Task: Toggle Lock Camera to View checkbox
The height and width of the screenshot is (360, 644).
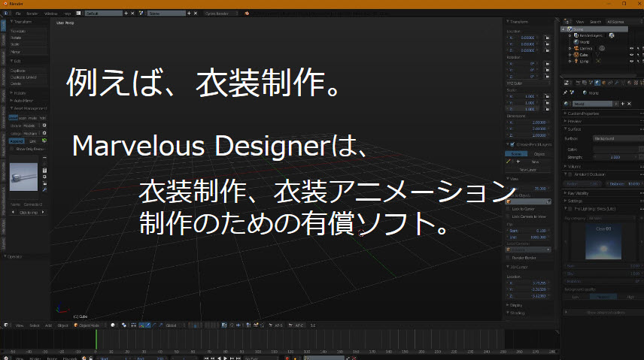Action: pyautogui.click(x=508, y=216)
